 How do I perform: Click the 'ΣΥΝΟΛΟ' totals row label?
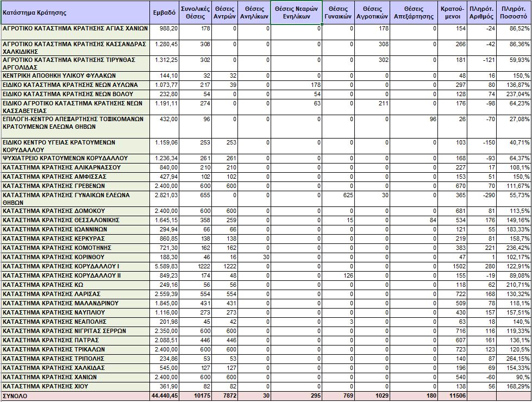click(x=75, y=397)
